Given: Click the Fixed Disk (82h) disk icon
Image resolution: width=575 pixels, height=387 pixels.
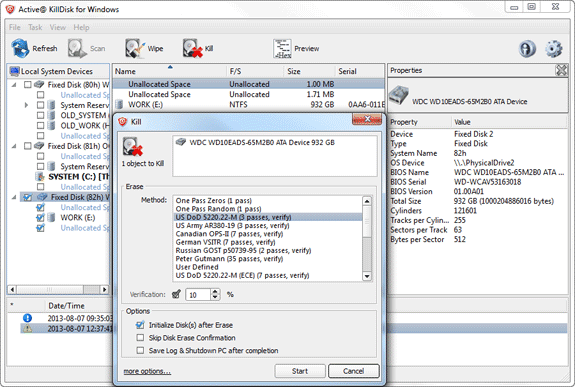Looking at the screenshot, I should (42, 197).
